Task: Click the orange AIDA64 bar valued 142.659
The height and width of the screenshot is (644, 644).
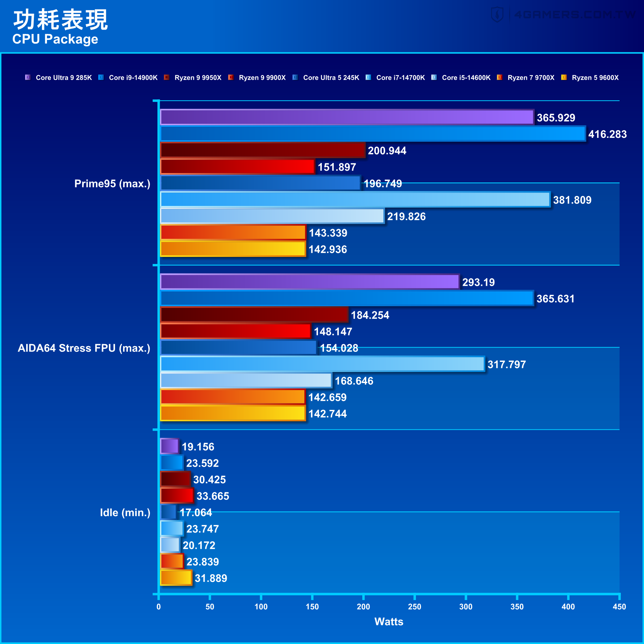Action: [x=233, y=396]
